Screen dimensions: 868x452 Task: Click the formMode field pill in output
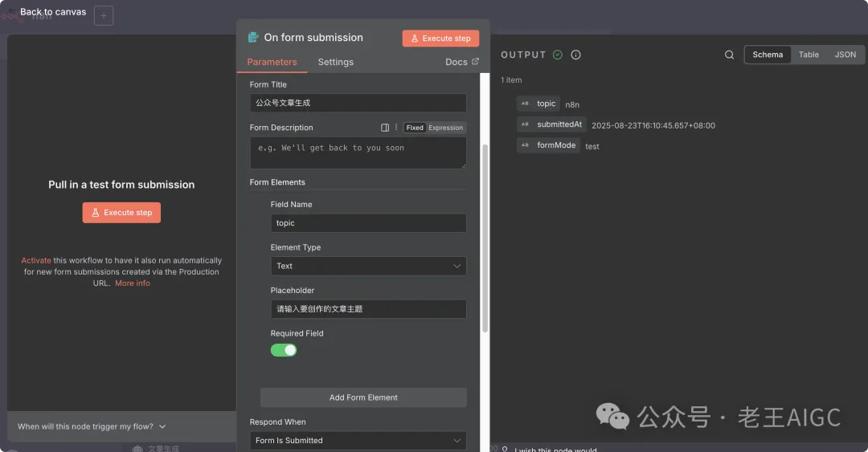coord(548,145)
